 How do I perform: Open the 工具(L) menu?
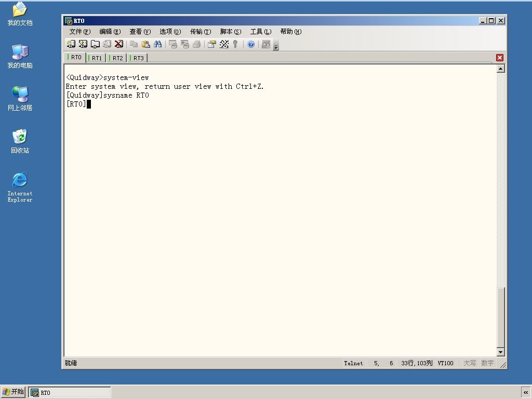point(261,32)
